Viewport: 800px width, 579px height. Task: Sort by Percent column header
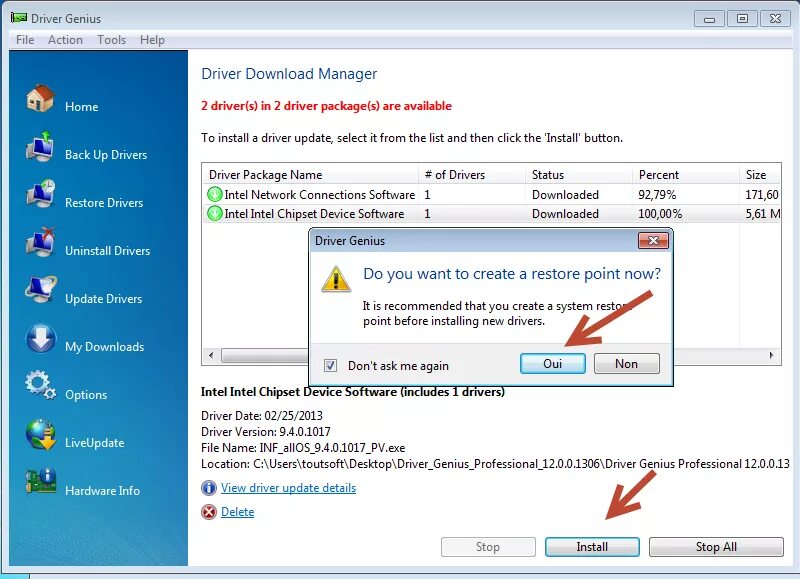point(686,174)
